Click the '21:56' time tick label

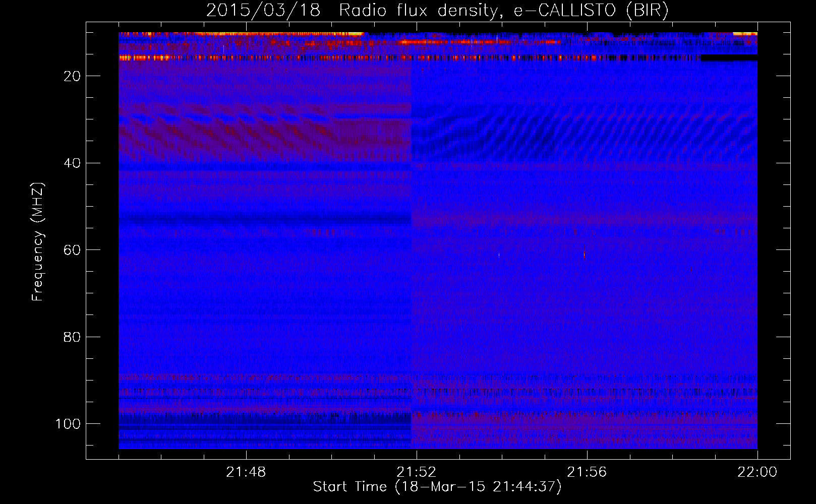pos(587,472)
